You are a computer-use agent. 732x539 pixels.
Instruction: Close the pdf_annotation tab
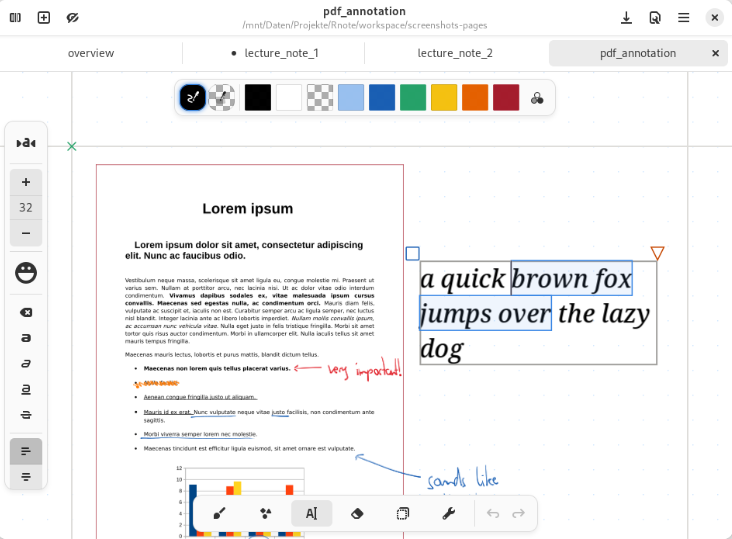(x=715, y=53)
